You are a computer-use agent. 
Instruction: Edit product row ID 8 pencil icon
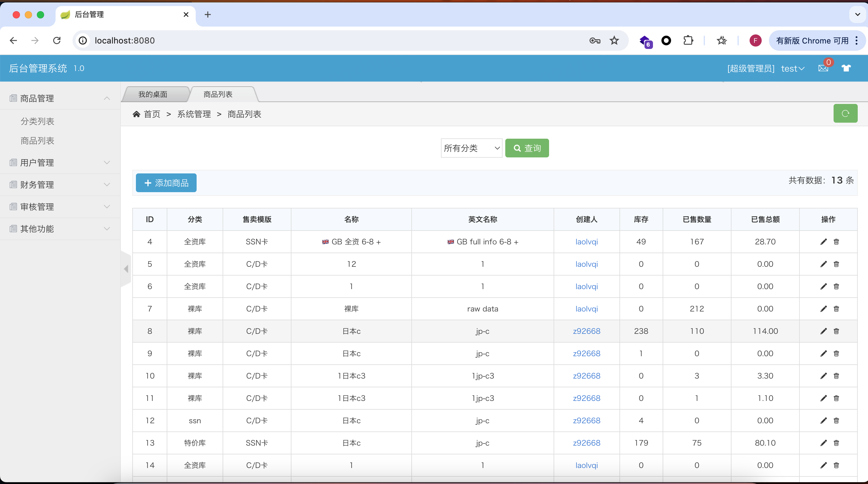[x=823, y=331]
